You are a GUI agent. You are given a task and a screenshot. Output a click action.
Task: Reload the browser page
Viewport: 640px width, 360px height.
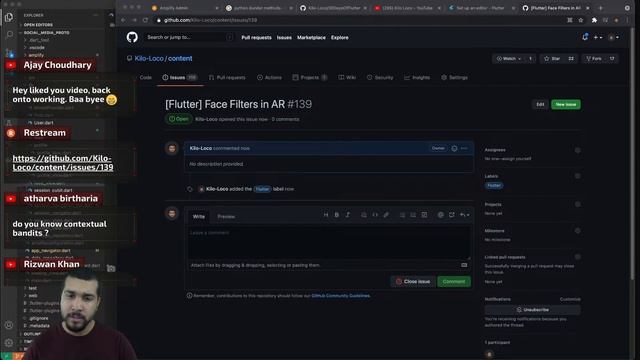click(x=145, y=20)
